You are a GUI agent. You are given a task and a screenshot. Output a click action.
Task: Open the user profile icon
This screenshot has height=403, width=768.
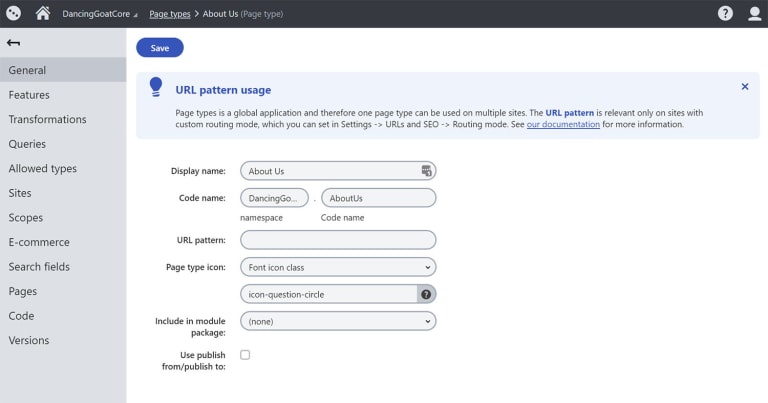[754, 13]
